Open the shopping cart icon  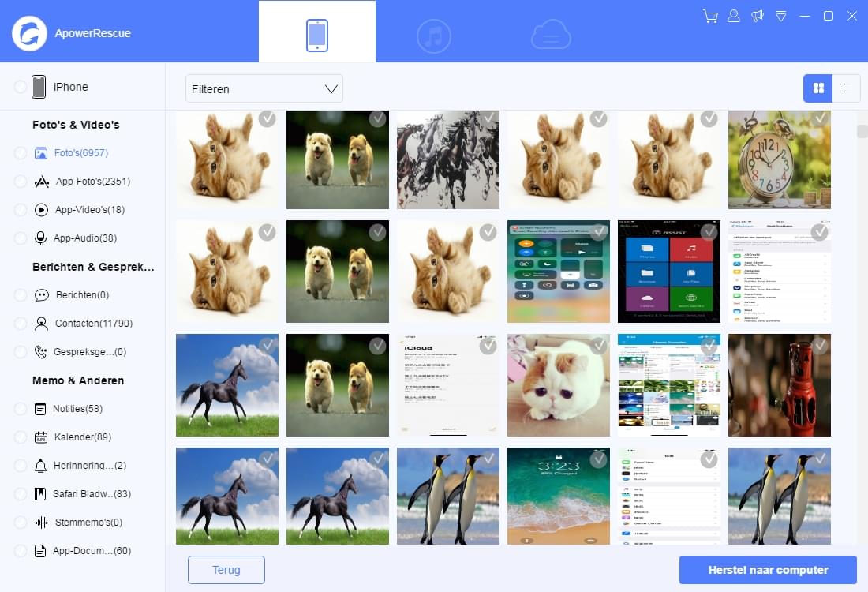click(710, 17)
